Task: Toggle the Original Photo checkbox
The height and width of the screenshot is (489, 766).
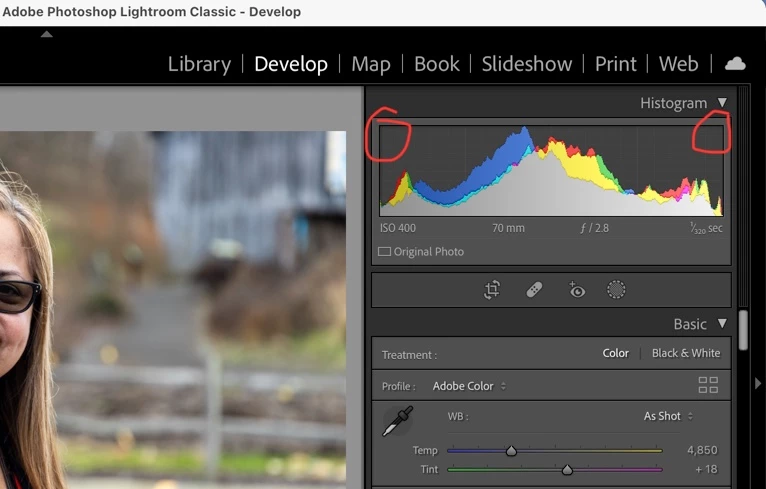Action: [x=384, y=252]
